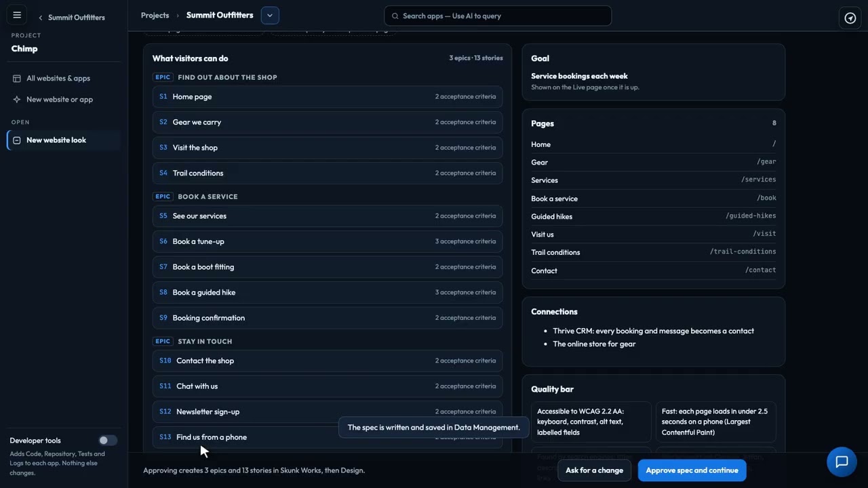Select New website or app
This screenshot has width=868, height=488.
click(x=63, y=100)
